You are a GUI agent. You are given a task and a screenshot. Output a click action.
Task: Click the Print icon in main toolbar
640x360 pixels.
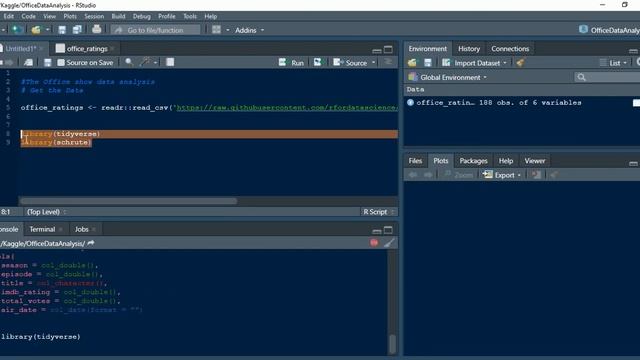96,29
